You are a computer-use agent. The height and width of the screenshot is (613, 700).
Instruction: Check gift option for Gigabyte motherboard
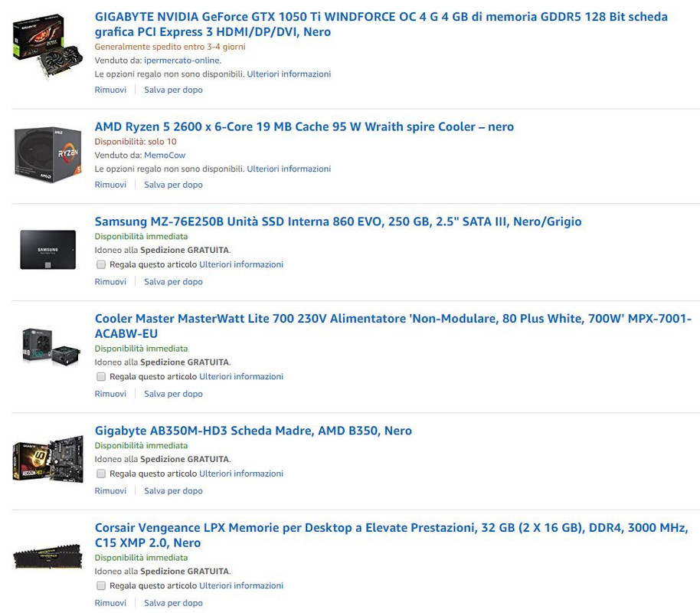pyautogui.click(x=101, y=474)
